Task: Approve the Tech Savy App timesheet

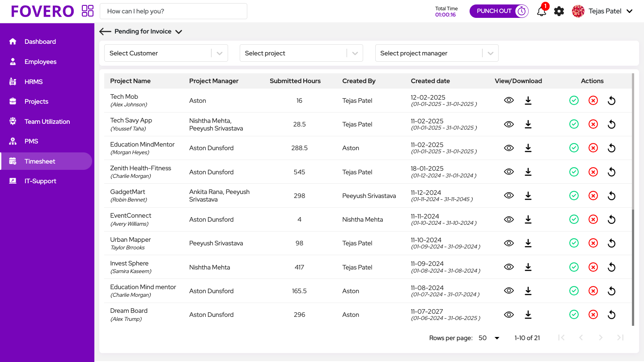Action: (x=574, y=124)
